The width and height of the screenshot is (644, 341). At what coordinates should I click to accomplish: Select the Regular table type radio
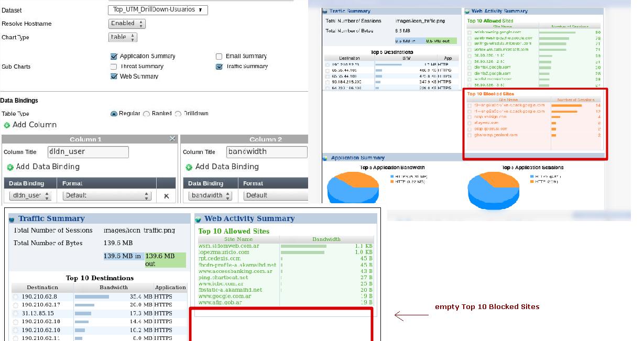click(x=114, y=114)
